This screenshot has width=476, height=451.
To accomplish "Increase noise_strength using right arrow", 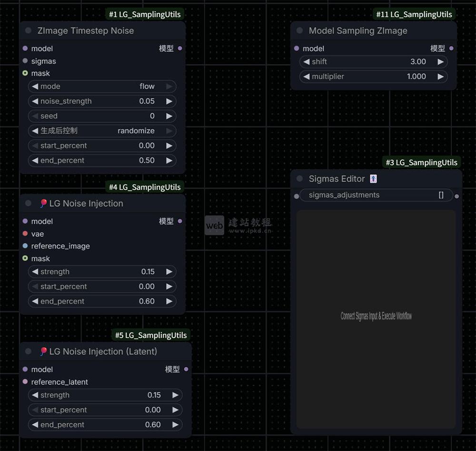I will [169, 101].
